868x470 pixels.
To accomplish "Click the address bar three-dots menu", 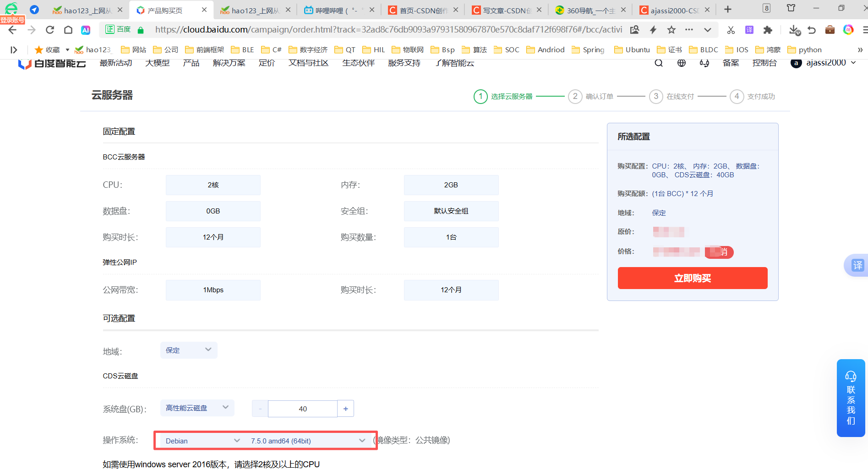I will tap(689, 30).
